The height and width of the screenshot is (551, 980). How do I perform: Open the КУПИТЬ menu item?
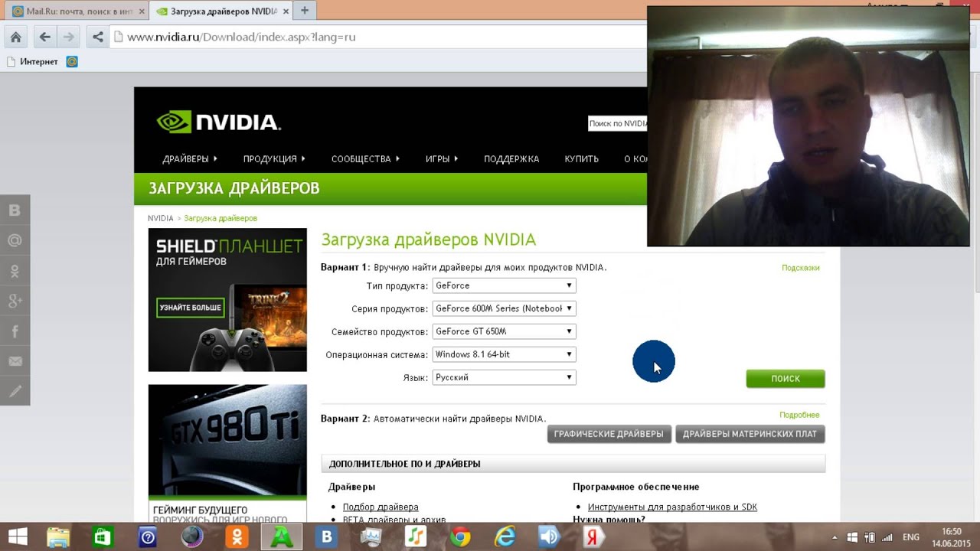[581, 159]
